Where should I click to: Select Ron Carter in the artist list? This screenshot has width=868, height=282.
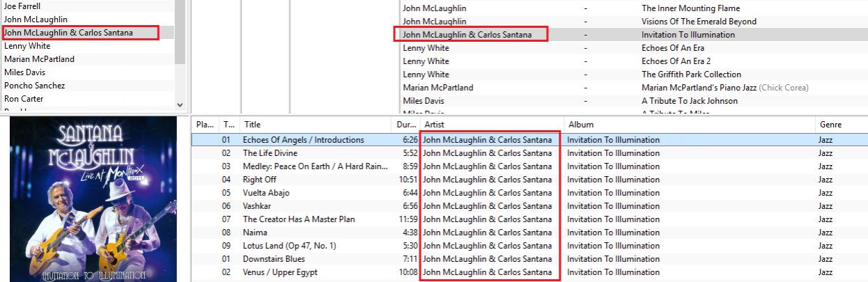point(24,99)
